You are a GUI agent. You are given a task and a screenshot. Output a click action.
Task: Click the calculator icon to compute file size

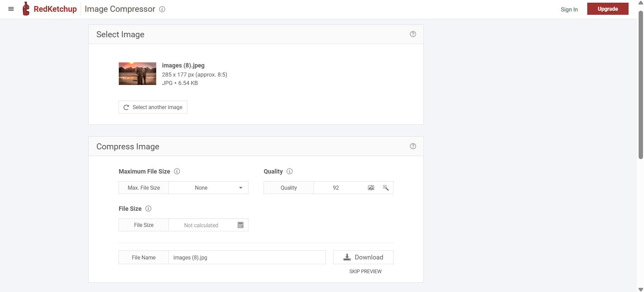(240, 225)
